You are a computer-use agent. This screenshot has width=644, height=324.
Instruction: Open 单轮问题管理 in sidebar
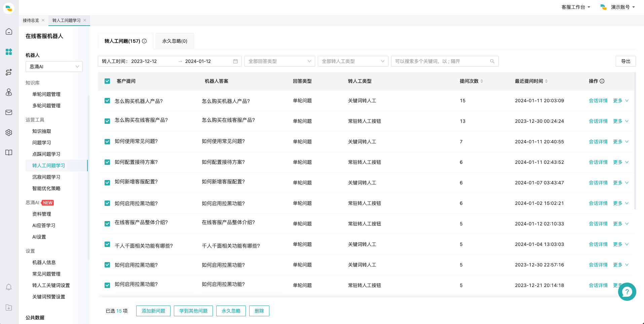coord(46,94)
